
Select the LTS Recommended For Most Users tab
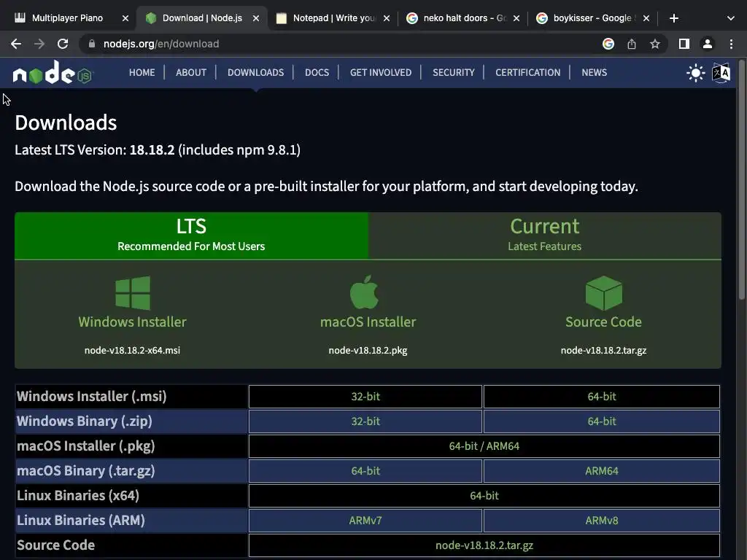[192, 236]
